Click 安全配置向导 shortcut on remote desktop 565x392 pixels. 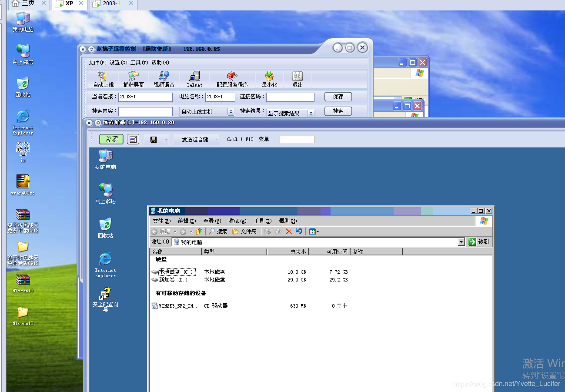click(105, 300)
